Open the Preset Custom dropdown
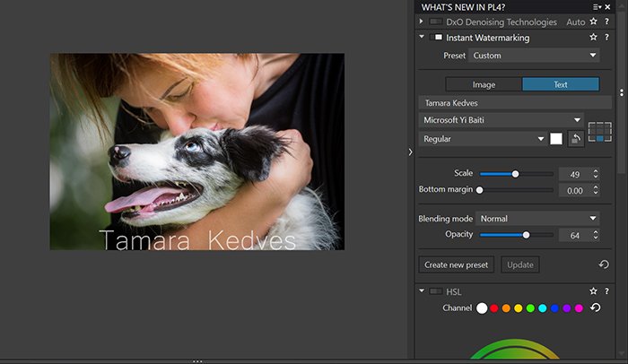Image resolution: width=628 pixels, height=364 pixels. (x=535, y=56)
